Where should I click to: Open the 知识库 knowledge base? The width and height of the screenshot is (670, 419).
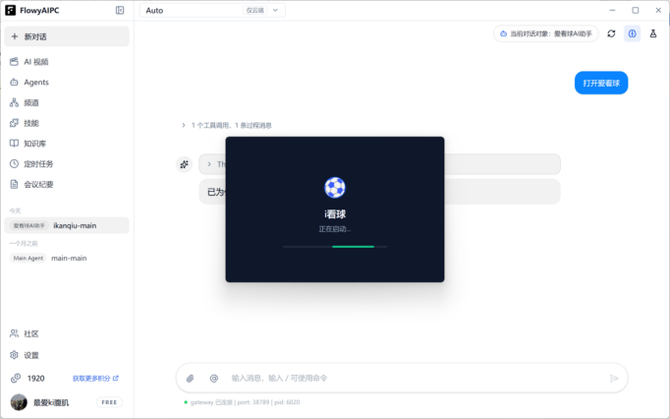(x=67, y=144)
